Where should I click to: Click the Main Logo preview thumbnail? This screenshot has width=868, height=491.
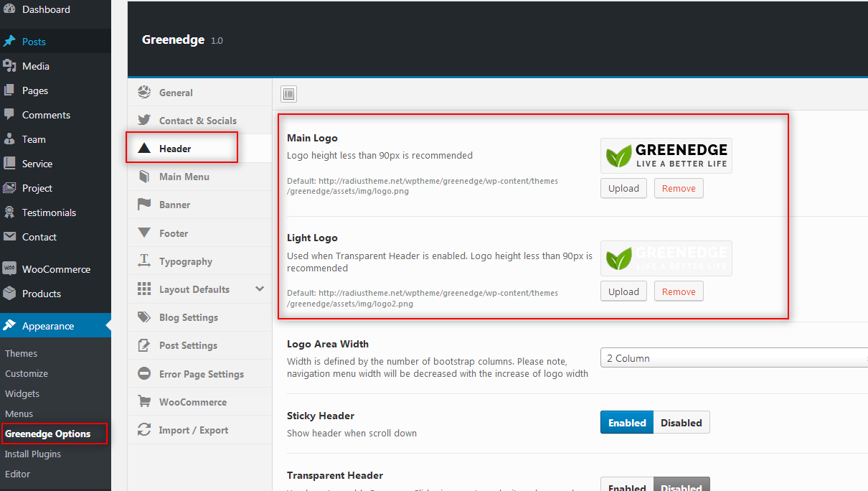(666, 156)
